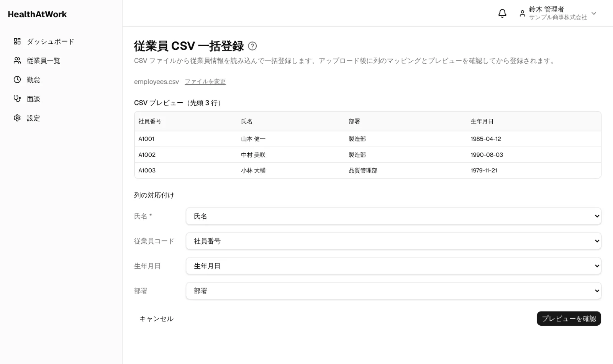Open 設定 in sidebar
The height and width of the screenshot is (364, 613).
click(x=33, y=118)
